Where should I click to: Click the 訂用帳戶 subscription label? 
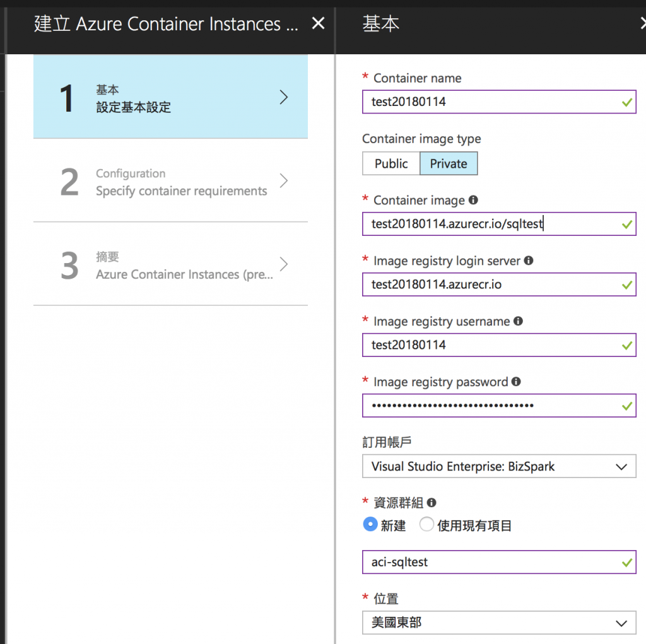387,442
